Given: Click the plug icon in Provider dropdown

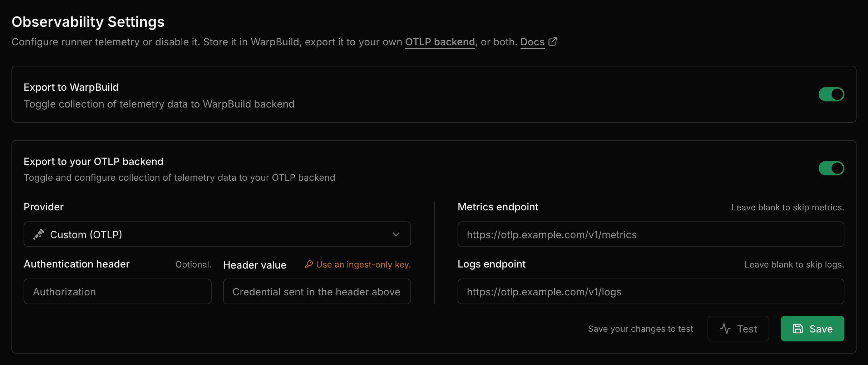Looking at the screenshot, I should tap(39, 234).
